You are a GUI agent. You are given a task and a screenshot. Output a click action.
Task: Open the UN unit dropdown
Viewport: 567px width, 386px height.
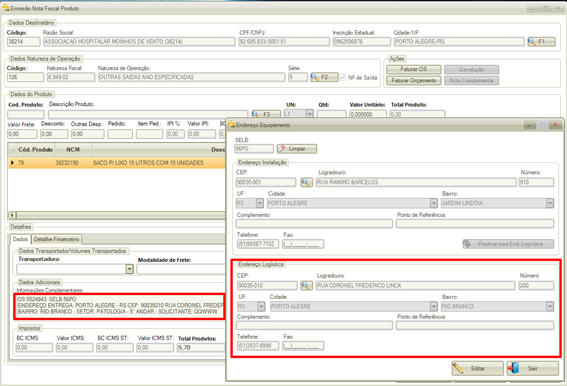[x=310, y=114]
